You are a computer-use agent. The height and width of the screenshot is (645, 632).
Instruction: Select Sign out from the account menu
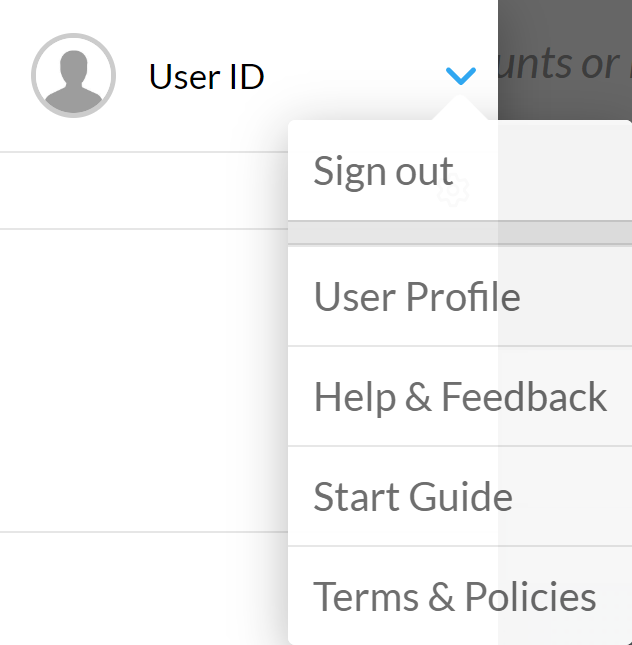pyautogui.click(x=384, y=171)
